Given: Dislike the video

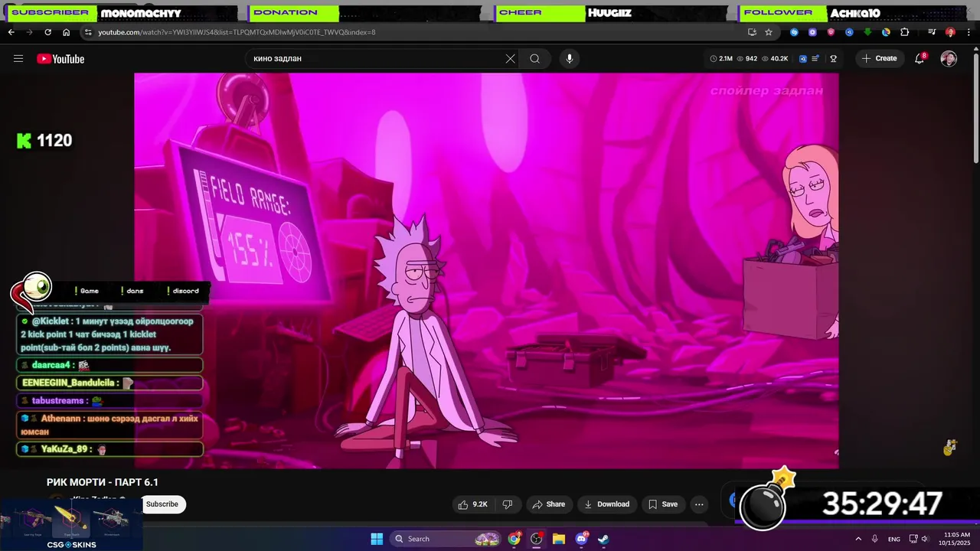Looking at the screenshot, I should [x=507, y=504].
